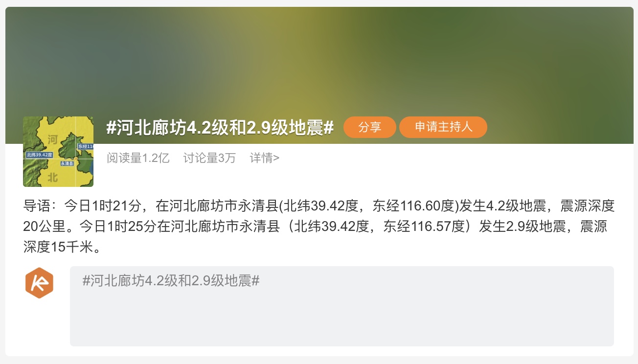Open the earthquake map topic thumbnail
The height and width of the screenshot is (364, 638).
58,152
